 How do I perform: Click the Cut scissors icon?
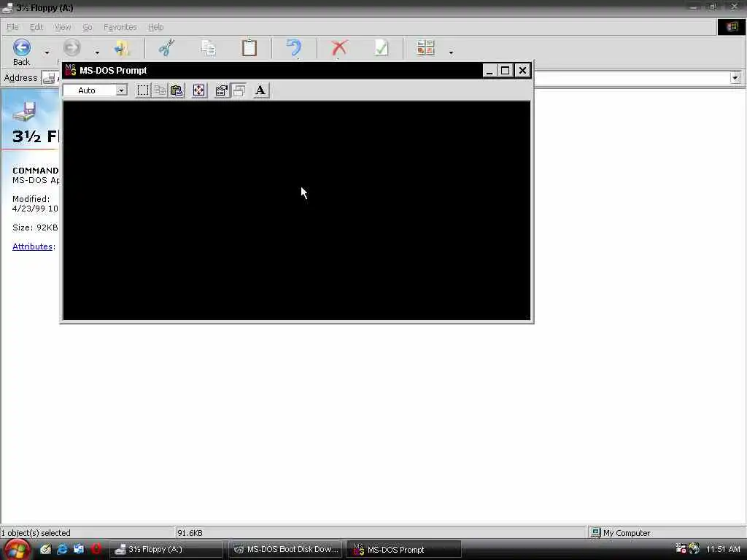pyautogui.click(x=167, y=48)
